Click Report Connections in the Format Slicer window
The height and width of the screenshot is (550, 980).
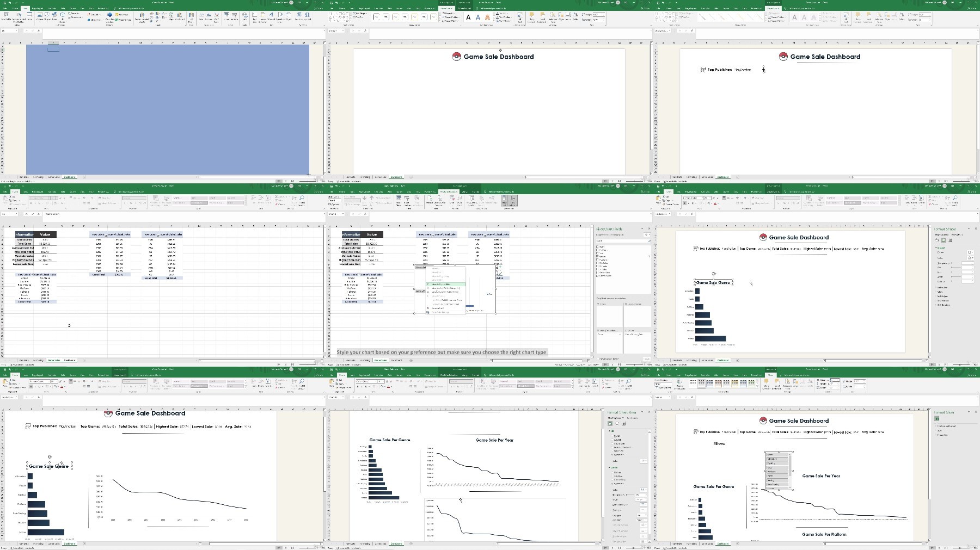click(x=679, y=385)
